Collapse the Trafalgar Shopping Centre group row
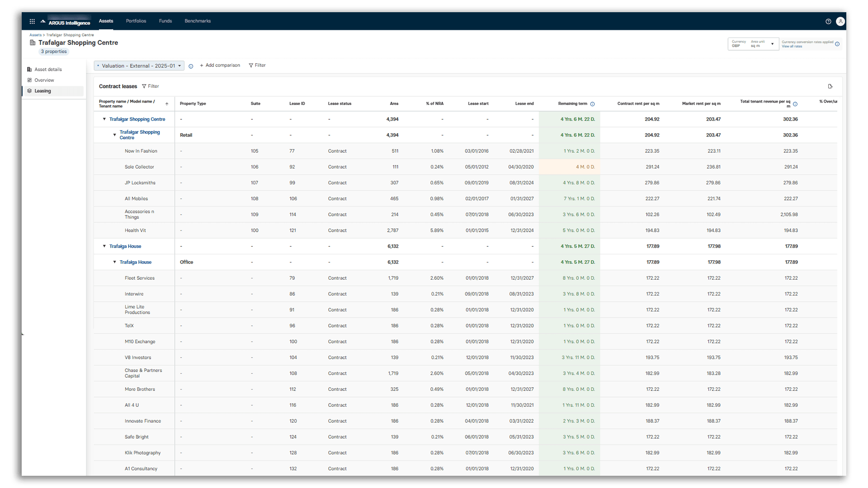Screen dimensions: 868x488 click(x=104, y=119)
